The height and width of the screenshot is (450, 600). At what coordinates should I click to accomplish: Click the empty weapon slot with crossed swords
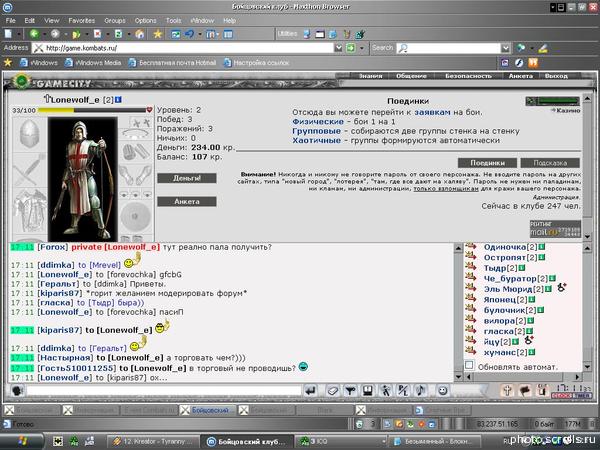[29, 169]
